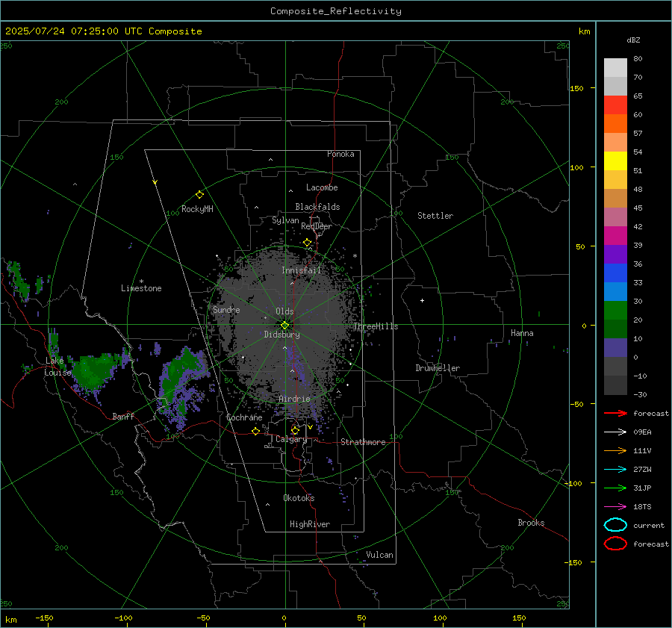Select the HighRiver label
The width and height of the screenshot is (672, 628).
point(310,524)
